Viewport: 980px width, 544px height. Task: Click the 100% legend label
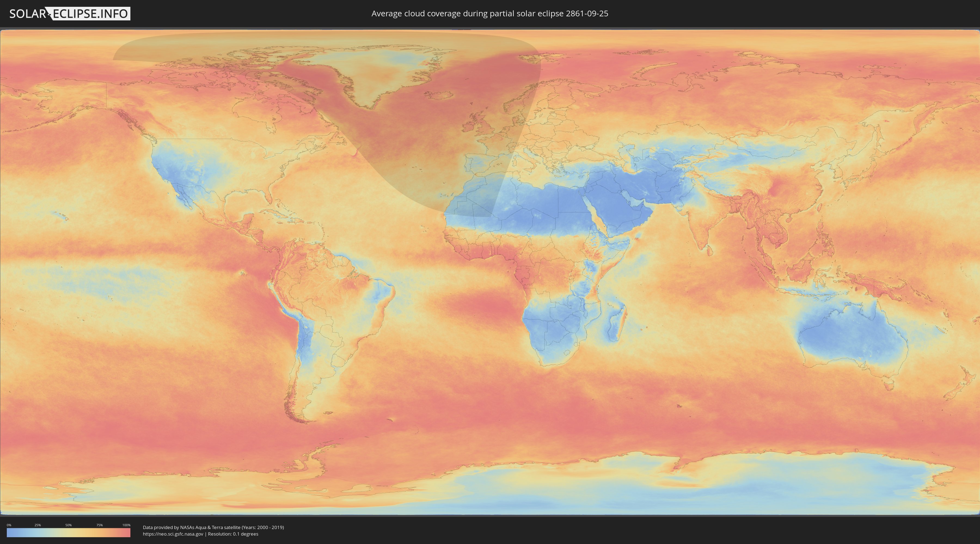126,525
